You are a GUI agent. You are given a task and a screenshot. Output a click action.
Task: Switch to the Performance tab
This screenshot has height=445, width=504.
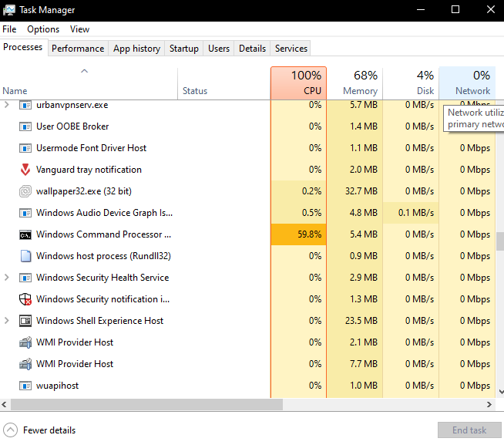tap(78, 49)
